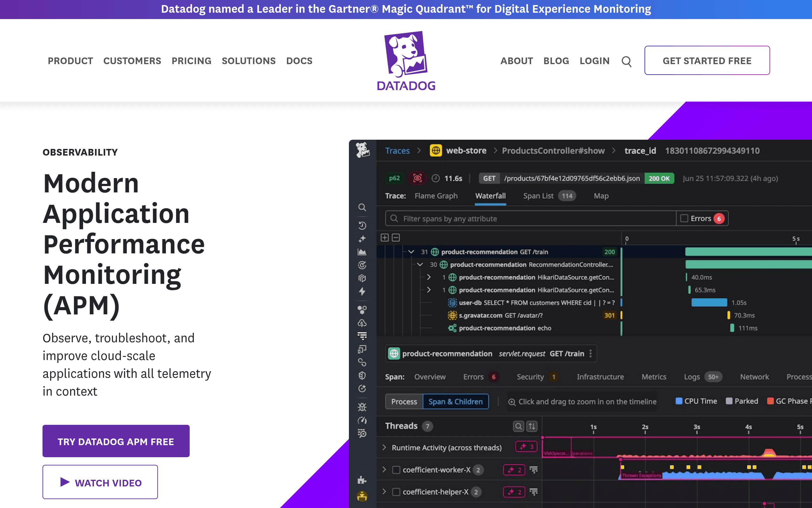This screenshot has height=508, width=812.
Task: Open the PRODUCT menu in the site header
Action: (70, 61)
